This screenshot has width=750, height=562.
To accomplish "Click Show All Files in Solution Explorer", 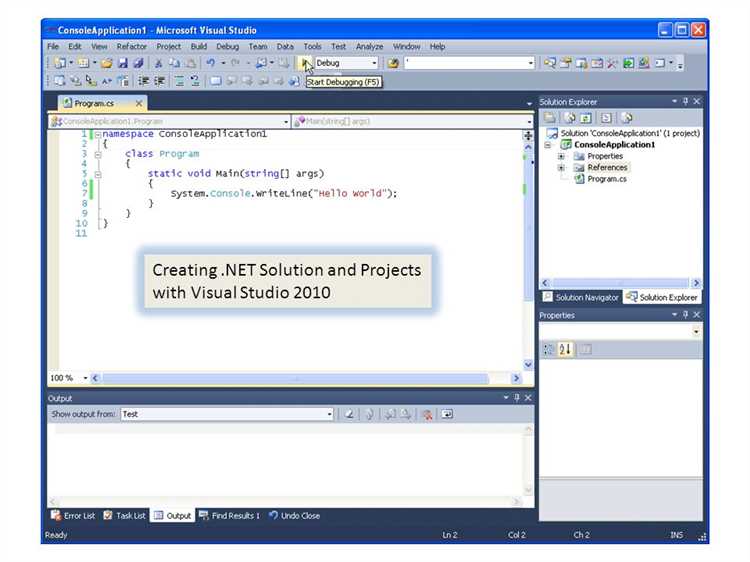I will click(x=569, y=118).
